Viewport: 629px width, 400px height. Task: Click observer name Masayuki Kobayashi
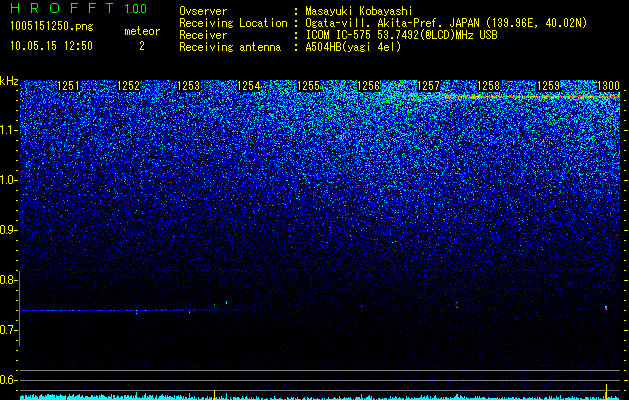[359, 11]
